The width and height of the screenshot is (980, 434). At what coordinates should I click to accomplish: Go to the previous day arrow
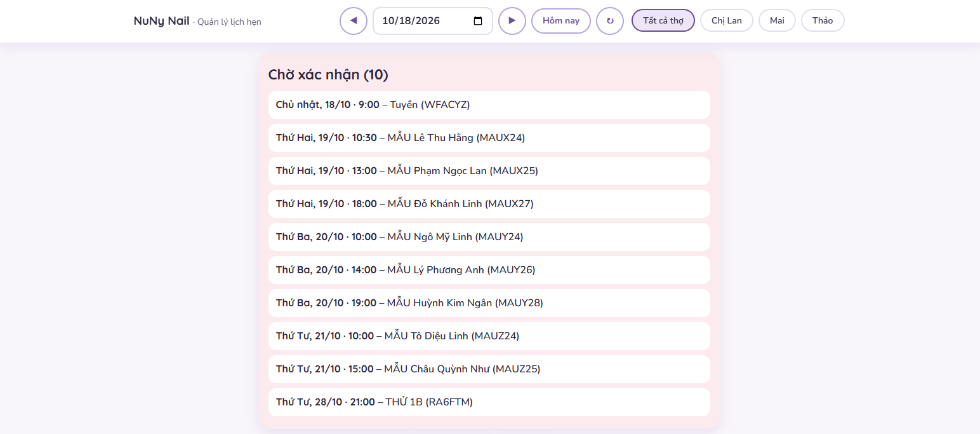coord(354,21)
